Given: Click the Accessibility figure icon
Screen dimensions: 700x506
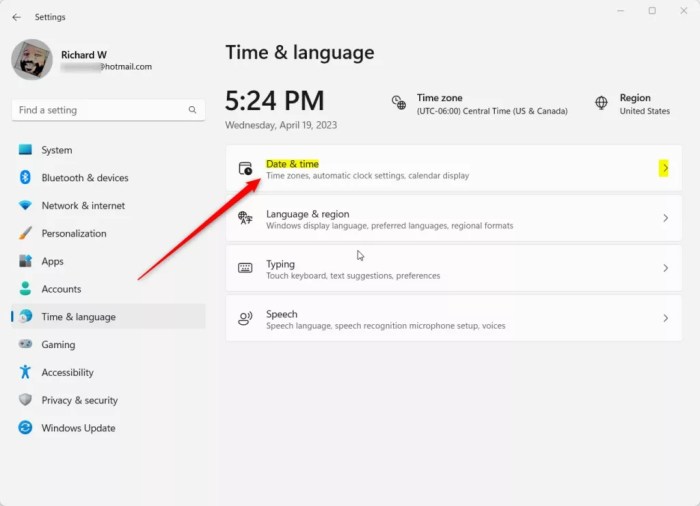Looking at the screenshot, I should (25, 372).
